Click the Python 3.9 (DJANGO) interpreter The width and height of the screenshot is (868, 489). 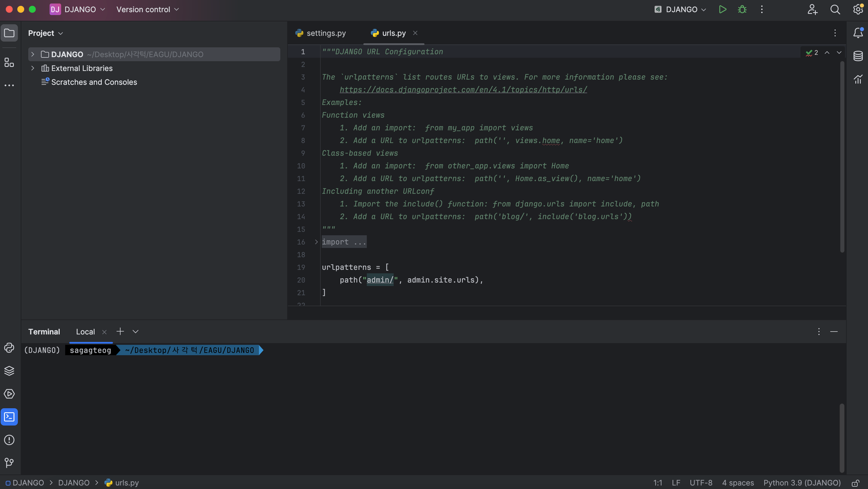pos(802,483)
